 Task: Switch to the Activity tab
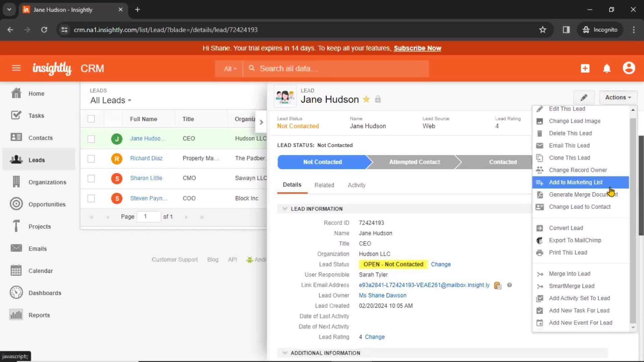[x=357, y=185]
